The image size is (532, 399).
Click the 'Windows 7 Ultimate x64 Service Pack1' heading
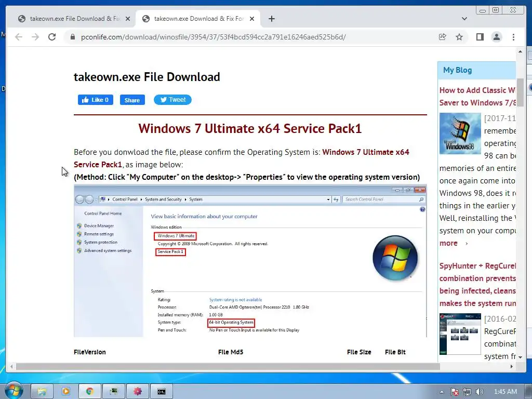(250, 129)
